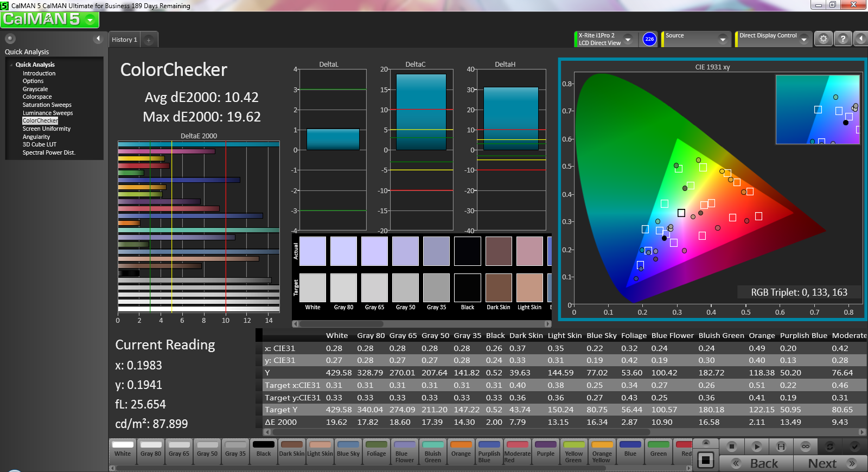Click the read series bracket icon

coord(781,446)
